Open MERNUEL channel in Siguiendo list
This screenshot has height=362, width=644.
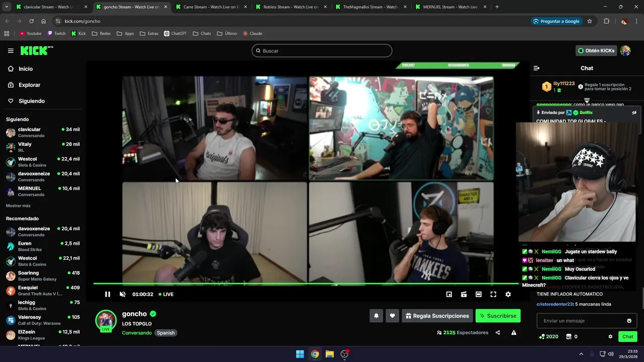(43, 191)
